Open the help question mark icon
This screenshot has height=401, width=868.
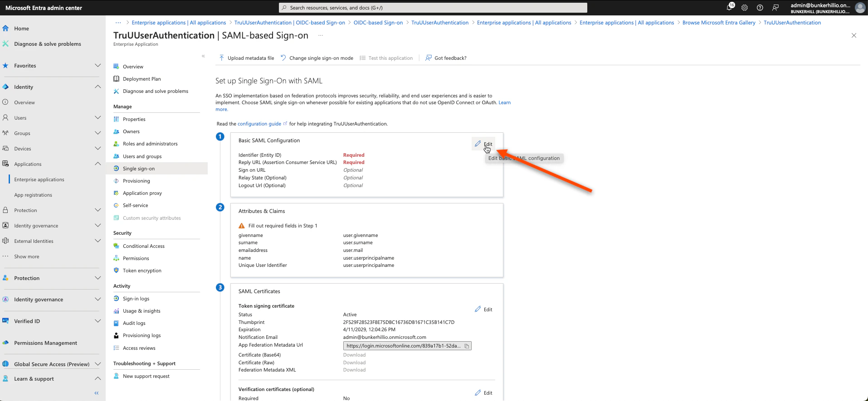(x=760, y=8)
